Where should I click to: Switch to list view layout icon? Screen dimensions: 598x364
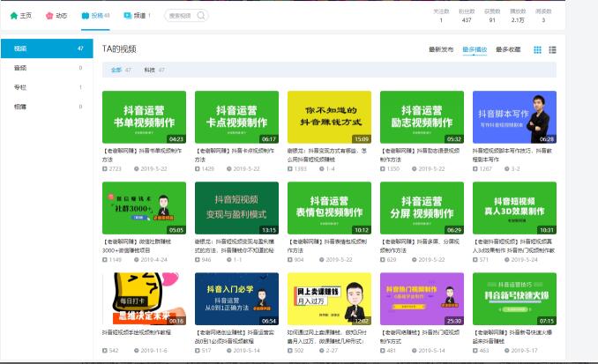(552, 50)
